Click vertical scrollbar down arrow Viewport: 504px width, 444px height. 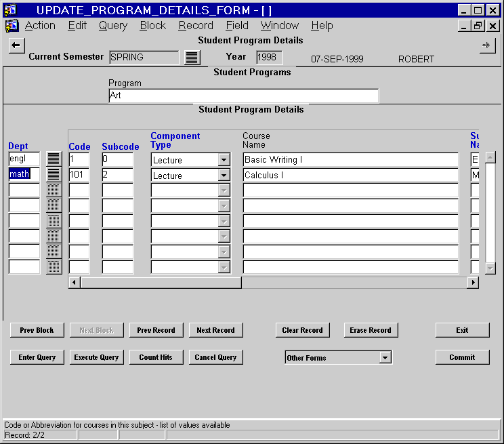coord(490,268)
